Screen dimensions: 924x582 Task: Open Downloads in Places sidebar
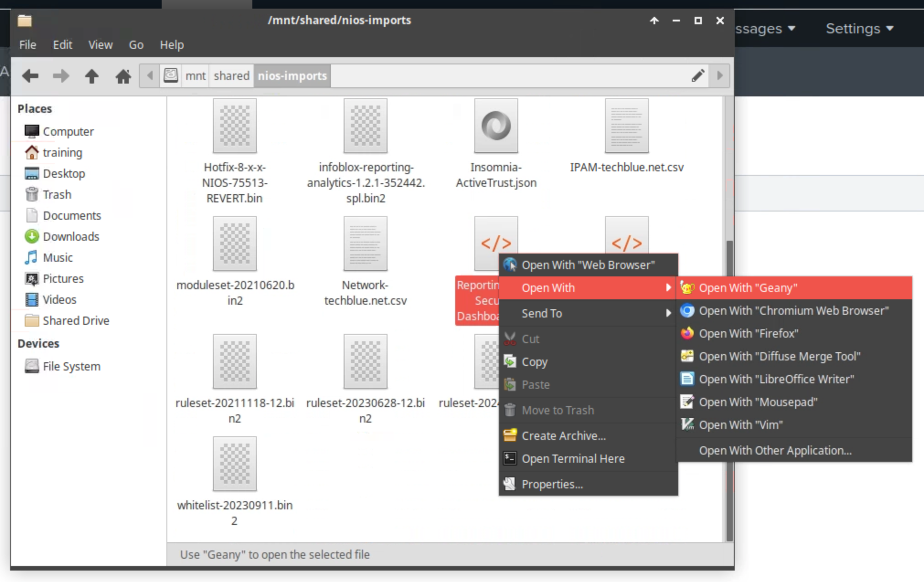click(70, 237)
